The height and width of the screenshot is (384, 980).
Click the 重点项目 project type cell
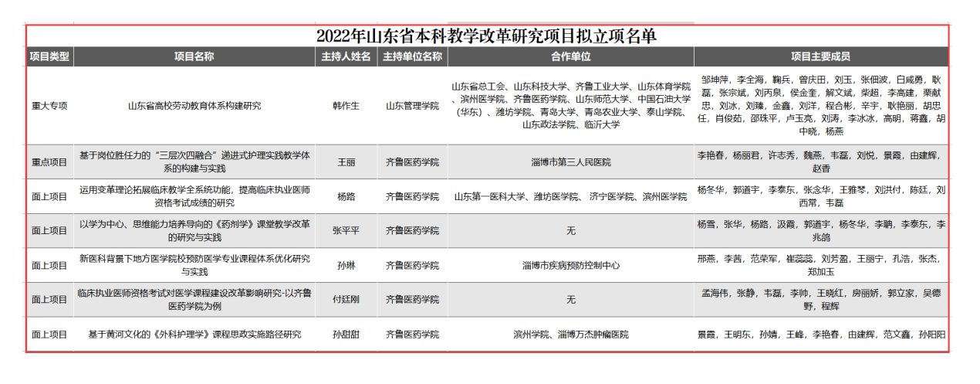tap(49, 162)
